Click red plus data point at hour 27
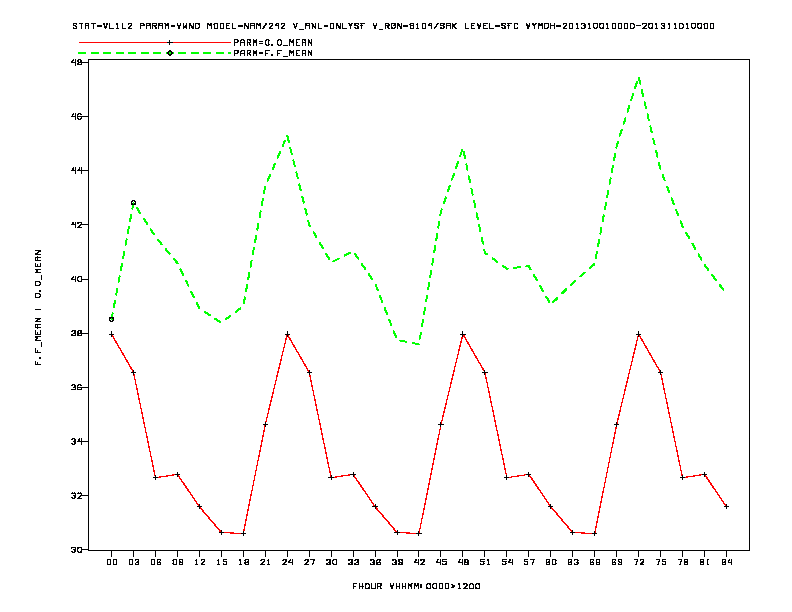 309,373
